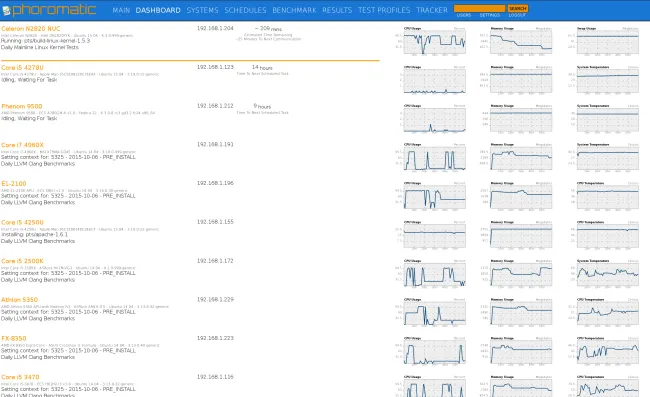The width and height of the screenshot is (650, 397).
Task: View the Phenom 9500 Memory Usage graph
Action: coord(517,119)
